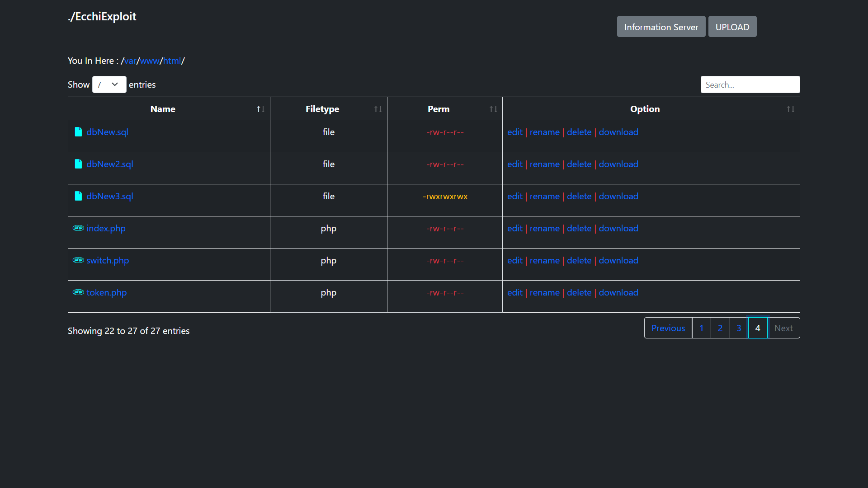Sort table by Option column arrows
868x488 pixels.
point(790,109)
